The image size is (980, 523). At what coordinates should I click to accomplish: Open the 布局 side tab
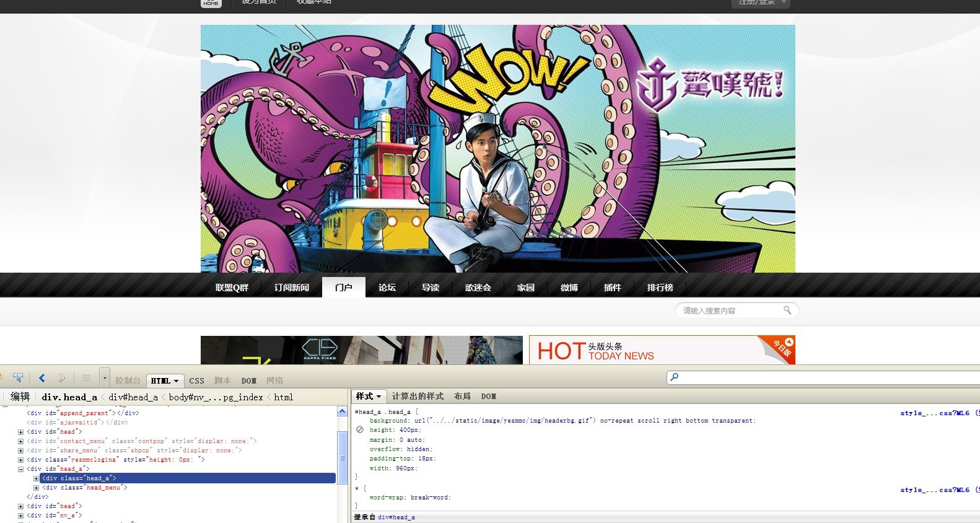click(462, 396)
